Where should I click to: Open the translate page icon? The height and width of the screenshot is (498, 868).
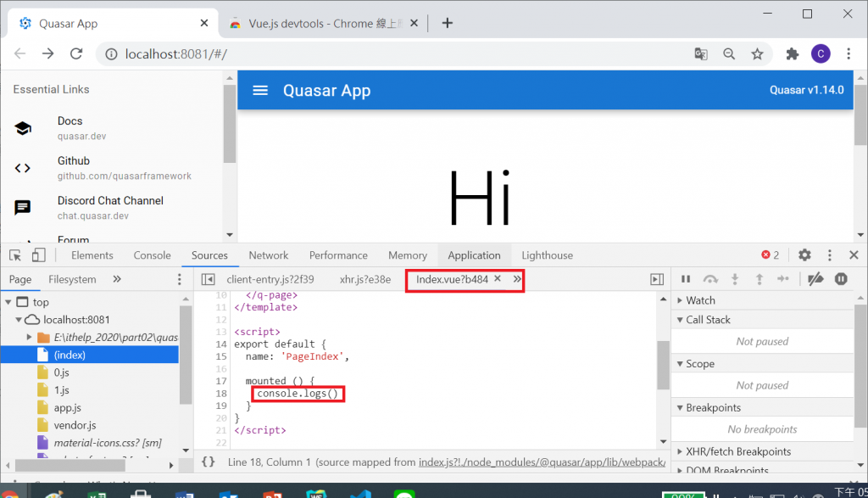701,53
